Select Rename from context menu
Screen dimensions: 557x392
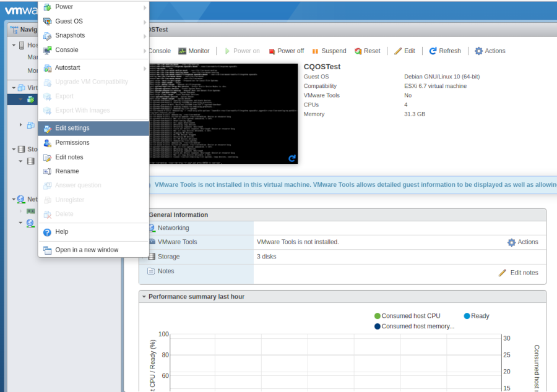[93, 171]
